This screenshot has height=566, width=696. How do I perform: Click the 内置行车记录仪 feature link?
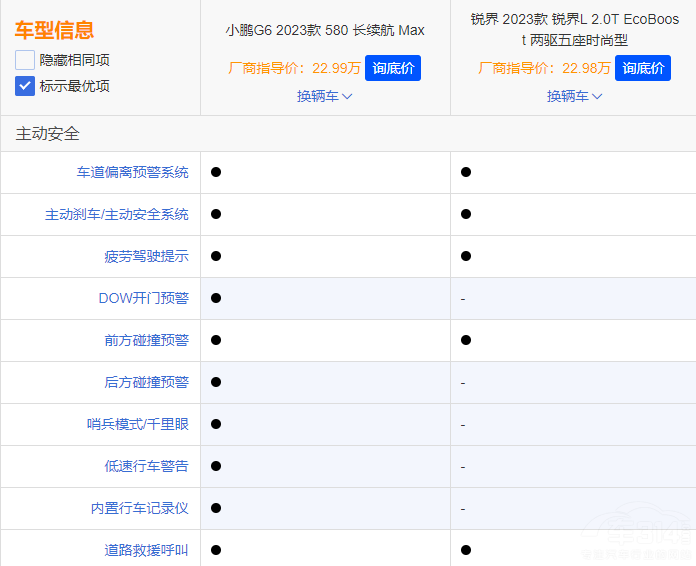(x=139, y=508)
